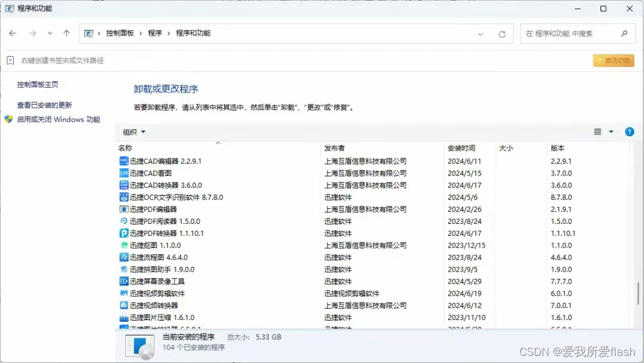Go forward with the forward arrow
The image size is (644, 363).
tap(32, 33)
